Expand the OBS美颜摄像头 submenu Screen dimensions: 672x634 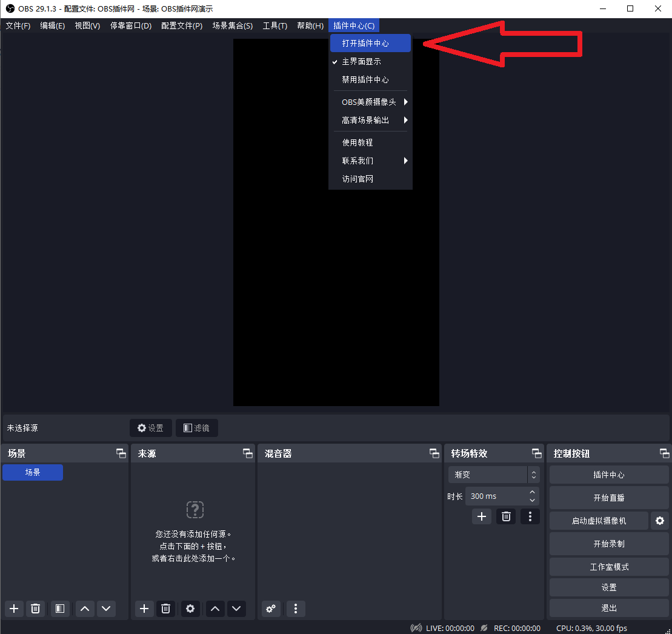[x=370, y=102]
